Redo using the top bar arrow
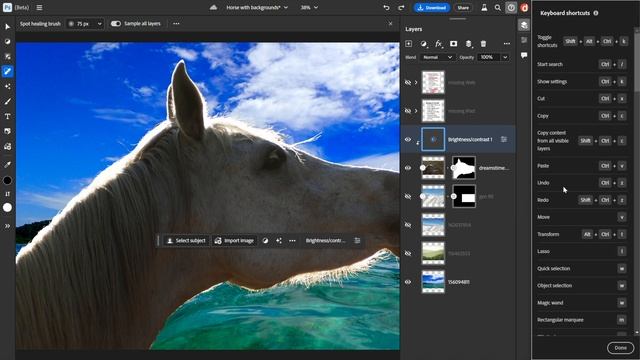This screenshot has width=640, height=360. click(x=401, y=7)
